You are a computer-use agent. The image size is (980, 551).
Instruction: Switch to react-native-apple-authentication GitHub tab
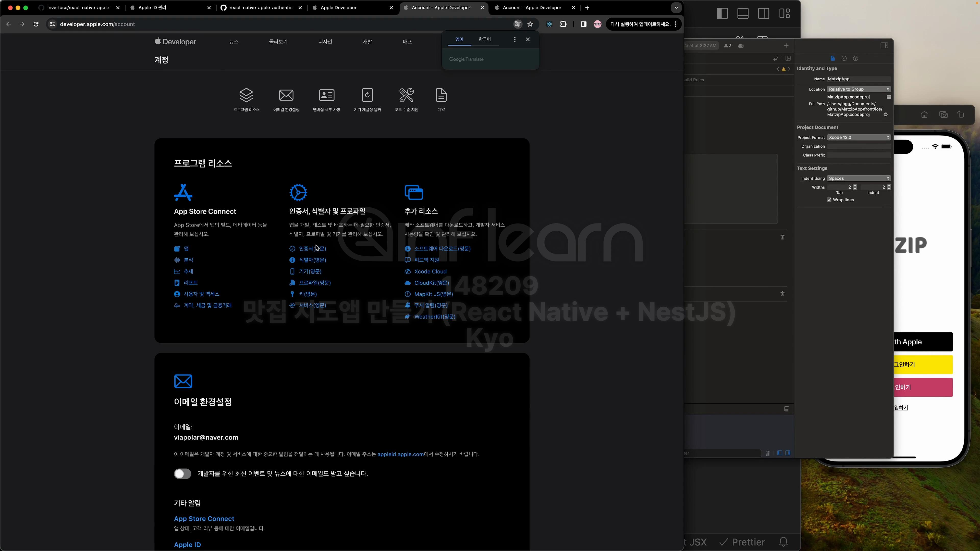261,8
